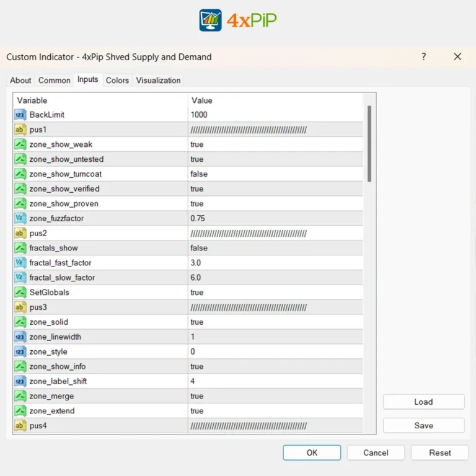
Task: Click the boolean icon beside zone_show_weak
Action: 20,144
